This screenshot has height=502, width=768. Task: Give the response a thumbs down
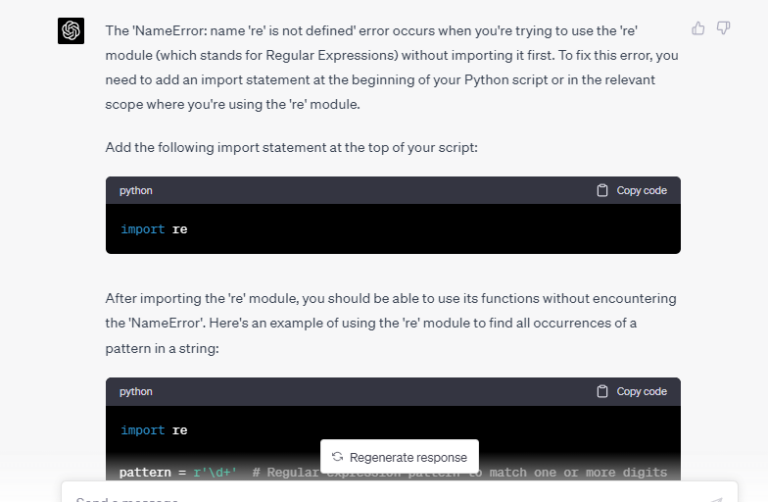pyautogui.click(x=724, y=28)
